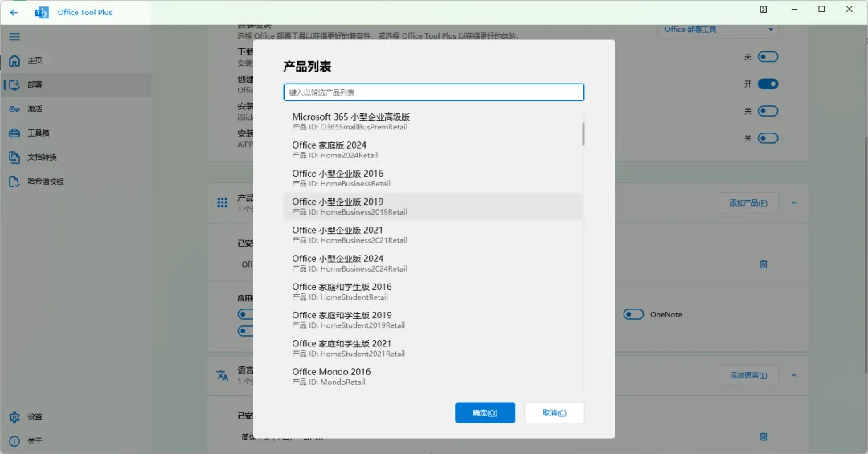
Task: Collapse the products section chevron
Action: point(794,203)
